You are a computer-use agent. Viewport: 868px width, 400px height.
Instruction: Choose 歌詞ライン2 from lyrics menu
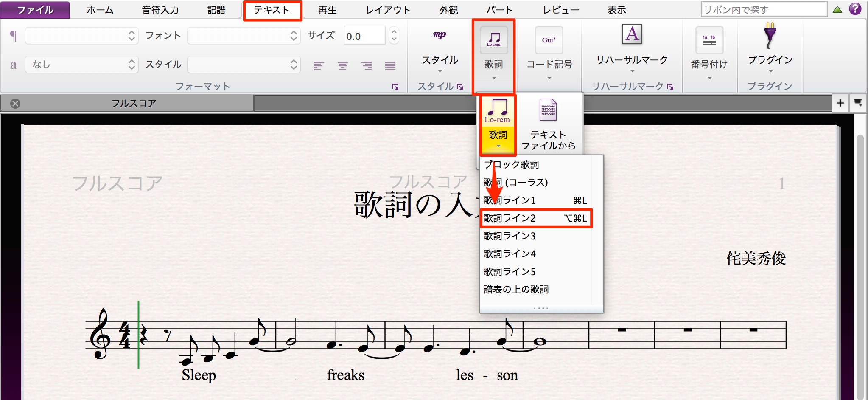coord(535,218)
